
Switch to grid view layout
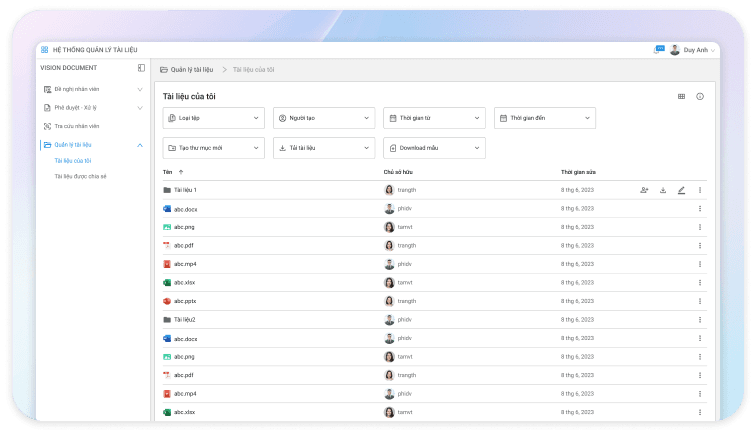tap(681, 97)
